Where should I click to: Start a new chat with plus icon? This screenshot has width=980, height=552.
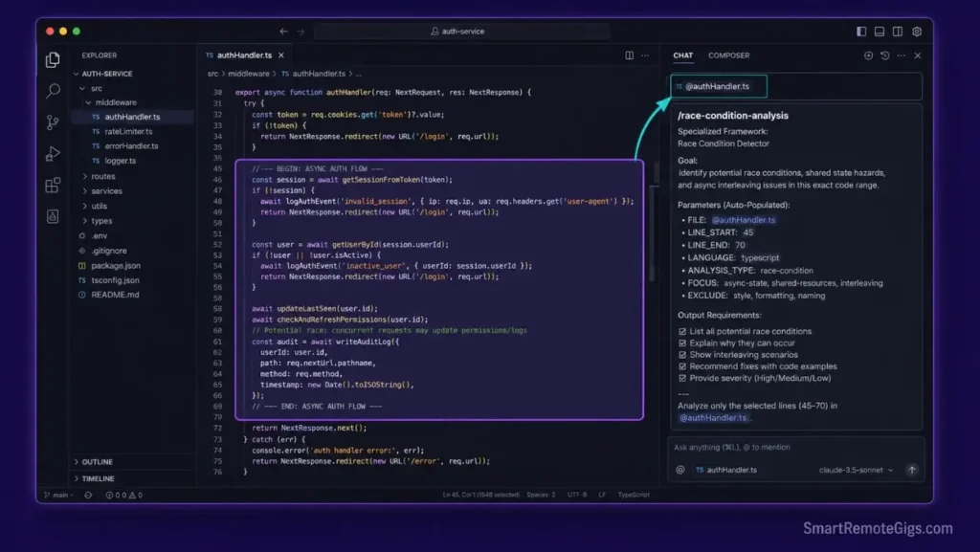tap(869, 55)
